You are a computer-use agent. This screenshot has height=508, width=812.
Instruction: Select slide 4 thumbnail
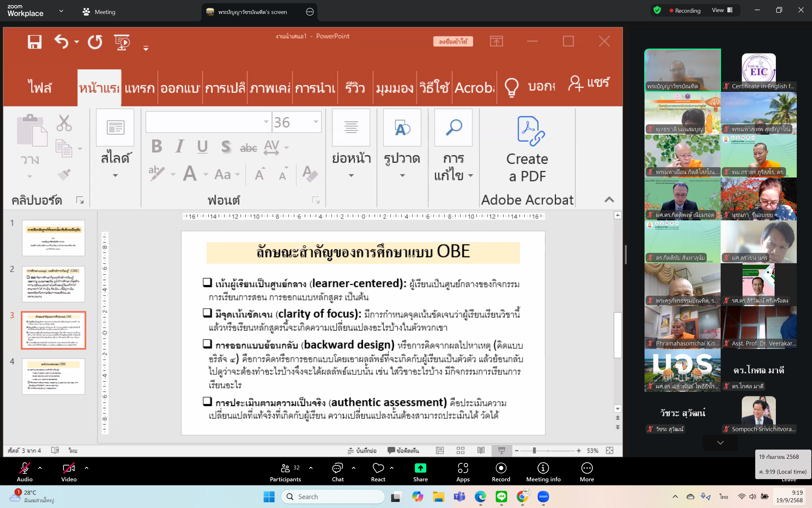click(x=53, y=376)
